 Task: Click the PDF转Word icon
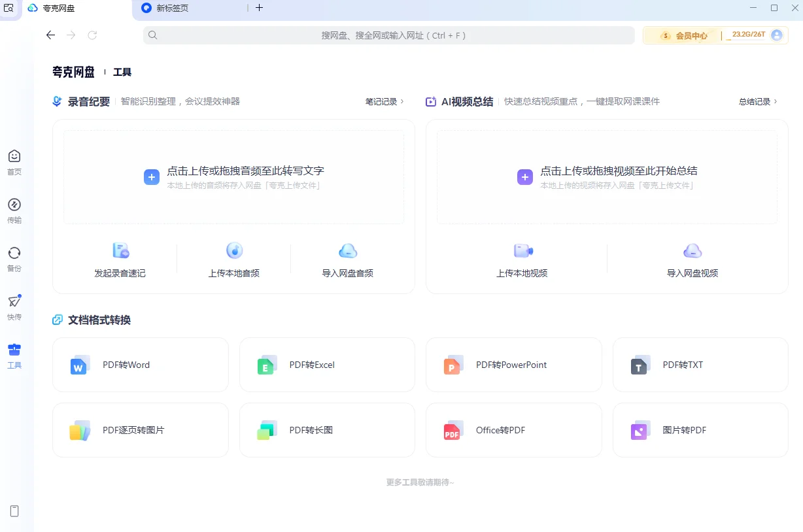(80, 365)
